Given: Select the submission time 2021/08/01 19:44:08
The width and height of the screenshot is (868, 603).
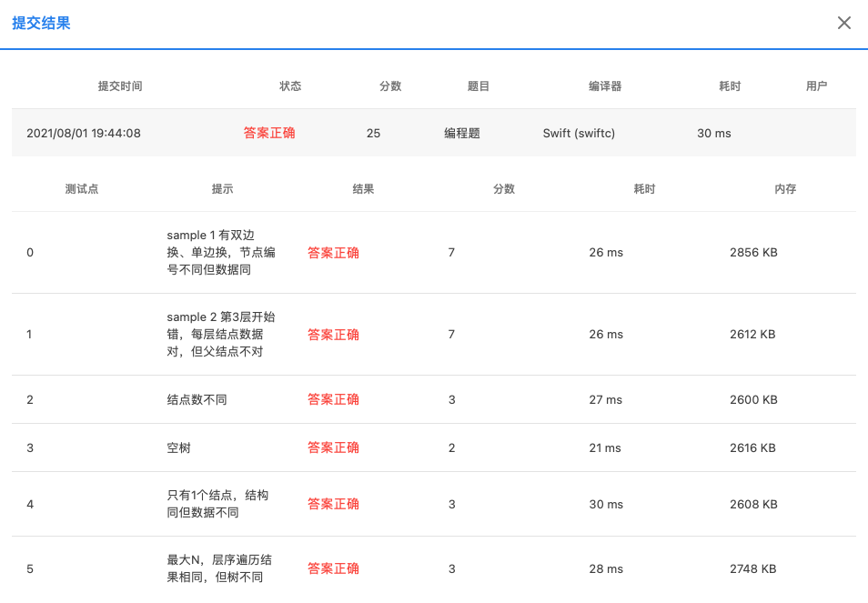Looking at the screenshot, I should [x=84, y=134].
